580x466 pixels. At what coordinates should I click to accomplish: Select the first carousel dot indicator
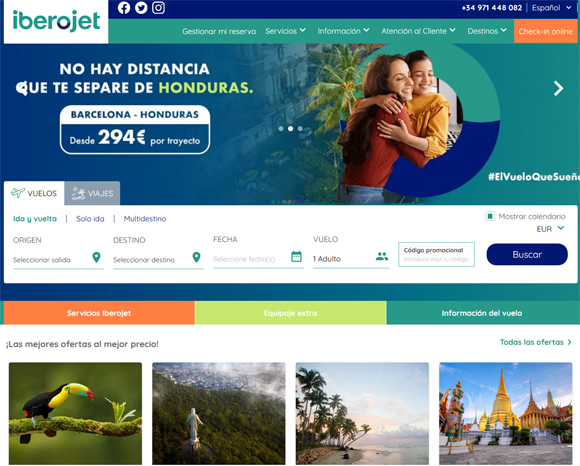[x=281, y=129]
